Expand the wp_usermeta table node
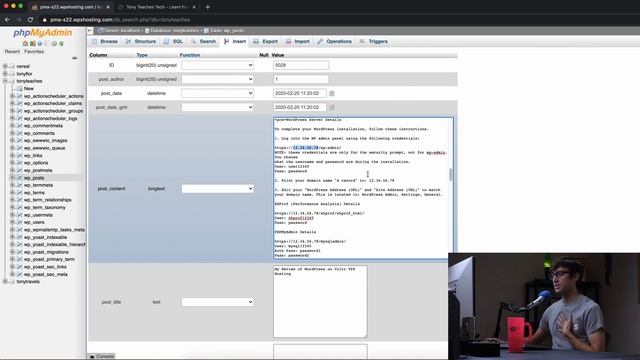640x360 pixels. (12, 215)
